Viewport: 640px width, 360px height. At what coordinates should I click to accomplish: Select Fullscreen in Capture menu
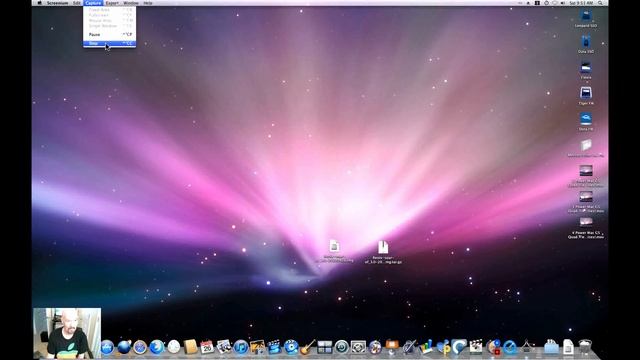coord(109,15)
